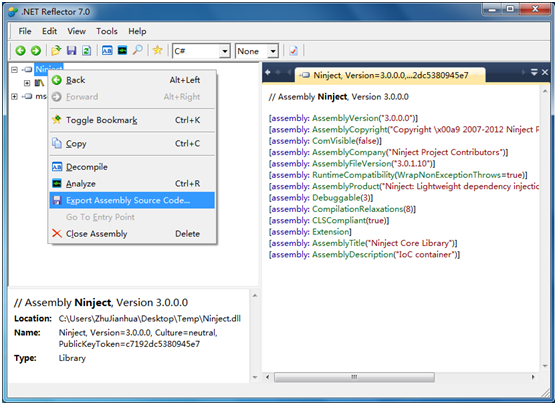Click the AssemblyDescription attribute link

click(353, 255)
